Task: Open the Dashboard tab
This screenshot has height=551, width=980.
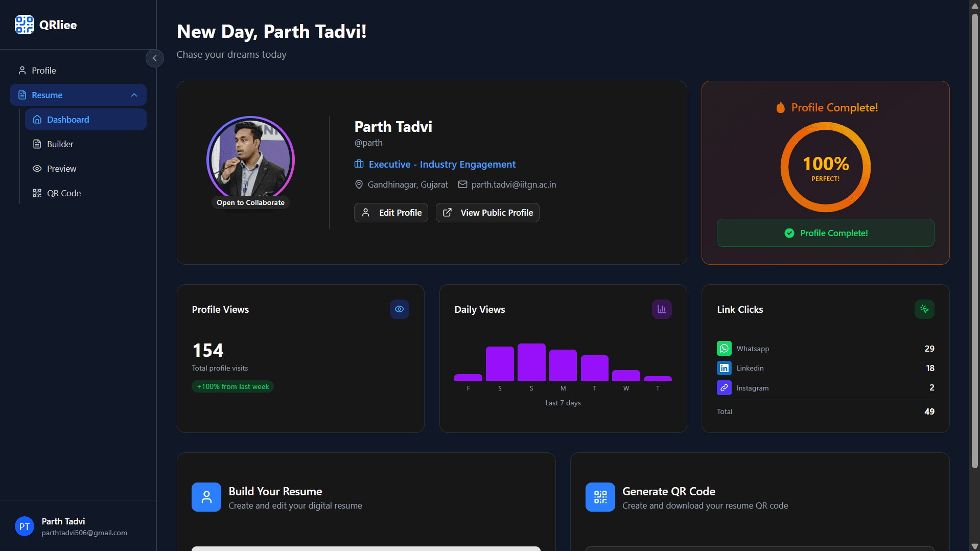Action: [x=68, y=119]
